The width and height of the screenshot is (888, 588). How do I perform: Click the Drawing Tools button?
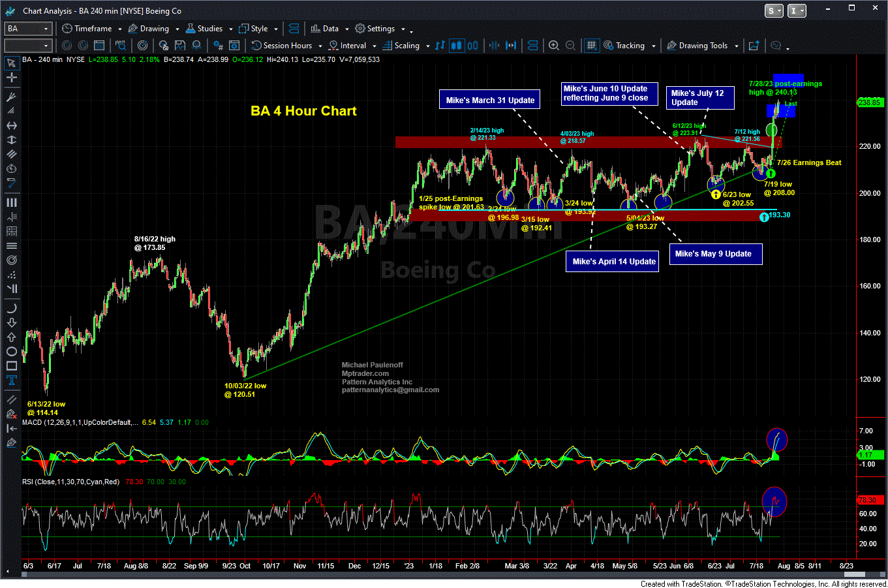tap(697, 46)
